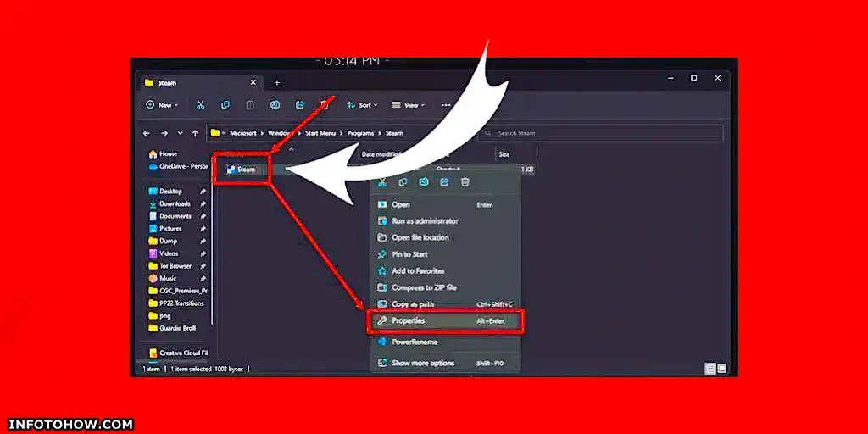Focus the Search Steam field
The height and width of the screenshot is (434, 868).
601,133
